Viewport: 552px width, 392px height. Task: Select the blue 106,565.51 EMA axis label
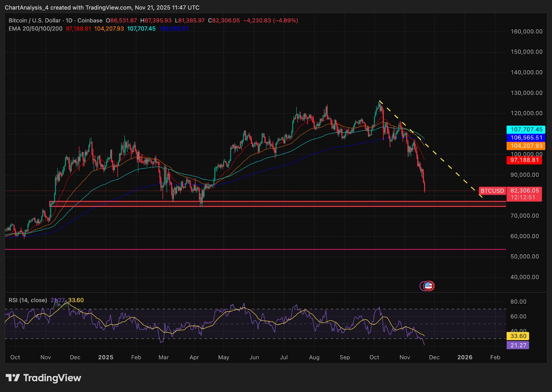(526, 138)
